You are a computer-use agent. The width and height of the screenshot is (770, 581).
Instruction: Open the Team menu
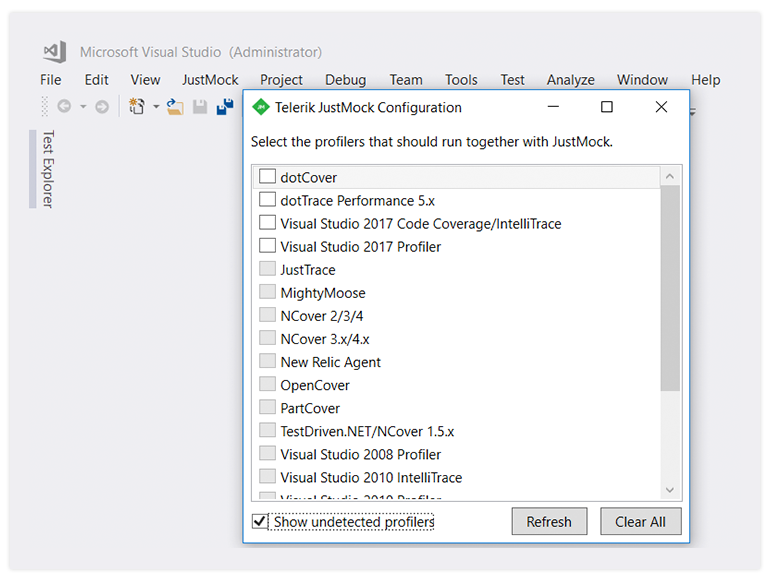point(406,80)
